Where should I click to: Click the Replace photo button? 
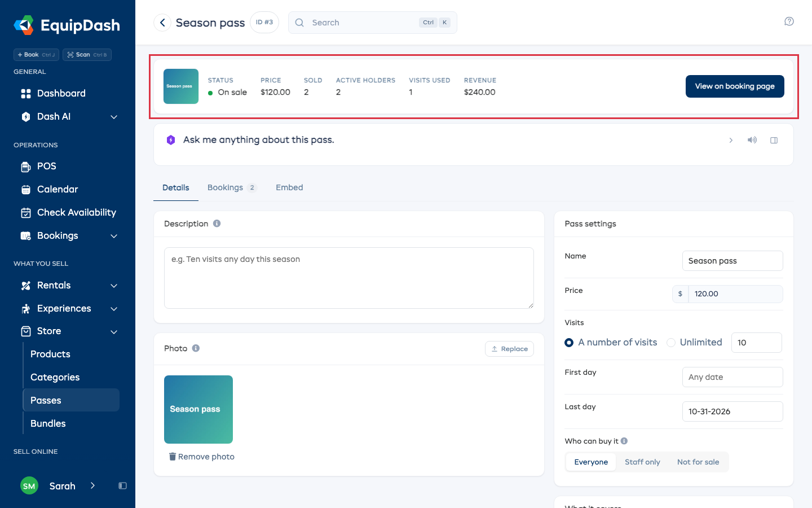coord(509,349)
